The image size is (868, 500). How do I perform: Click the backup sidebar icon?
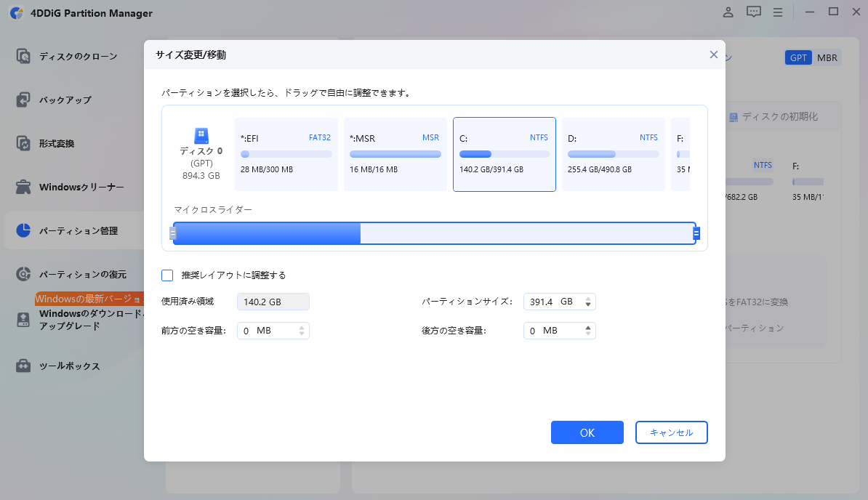pyautogui.click(x=23, y=100)
